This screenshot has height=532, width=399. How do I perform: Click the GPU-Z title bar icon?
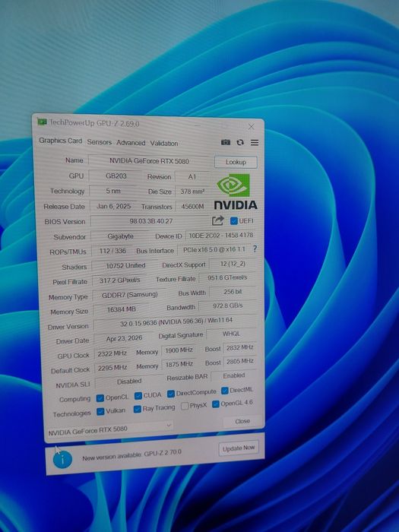click(x=42, y=122)
